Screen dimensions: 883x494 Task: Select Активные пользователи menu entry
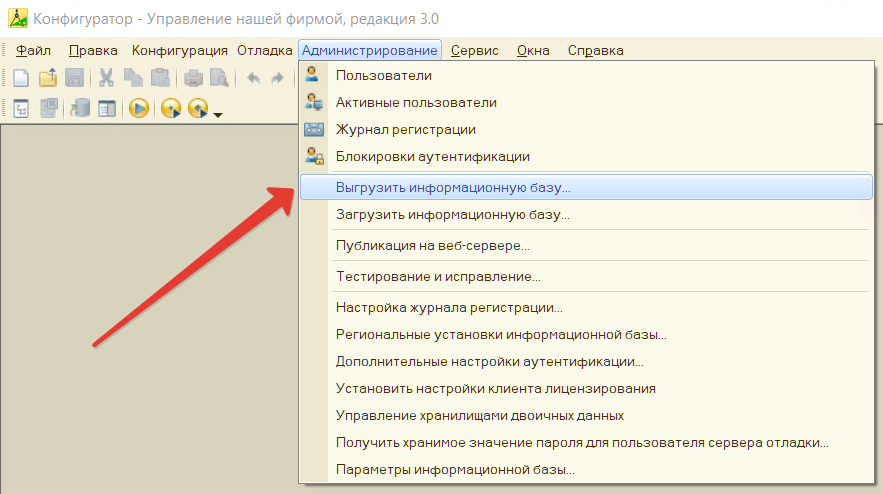[586, 103]
